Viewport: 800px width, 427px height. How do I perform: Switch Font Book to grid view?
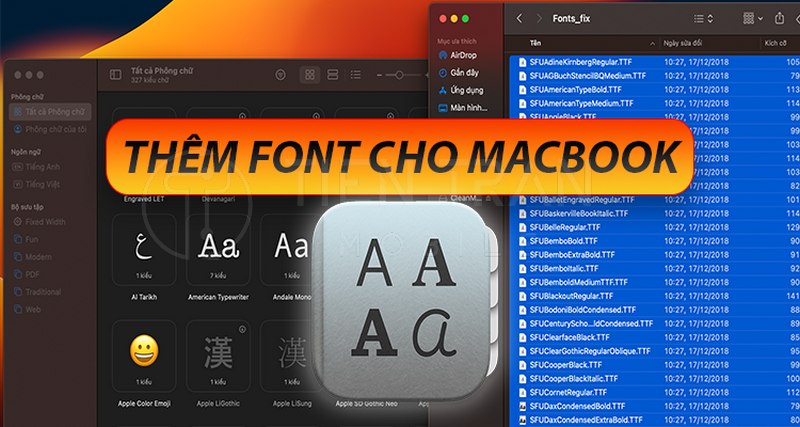(x=310, y=75)
